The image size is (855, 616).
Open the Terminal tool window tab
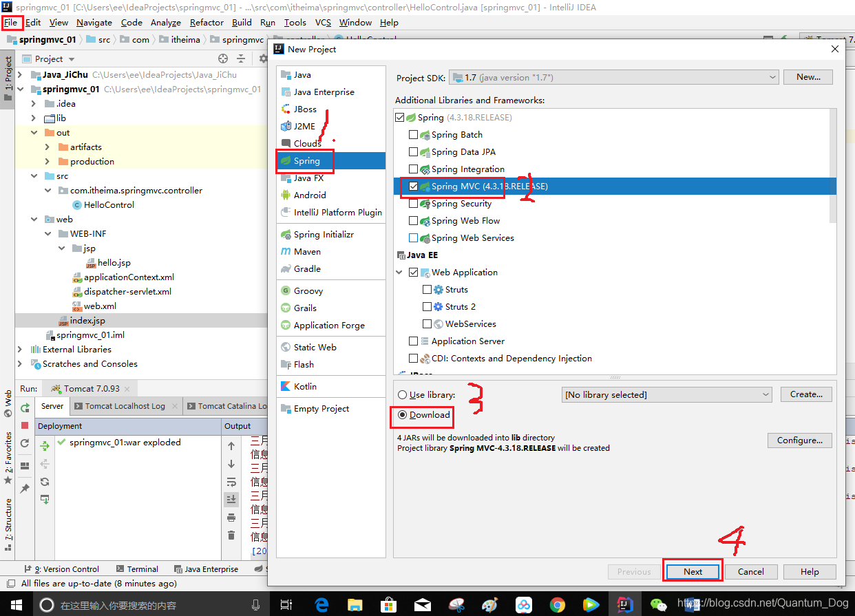[138, 569]
